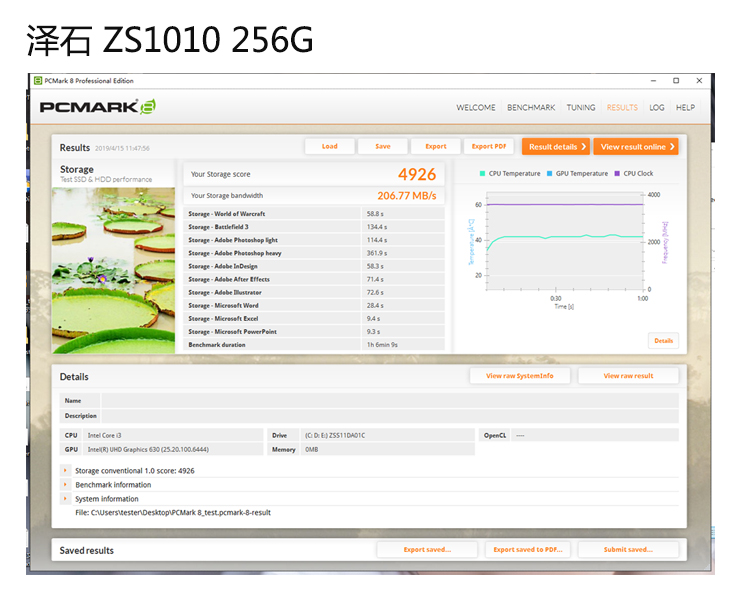Click Export saved button

click(427, 550)
